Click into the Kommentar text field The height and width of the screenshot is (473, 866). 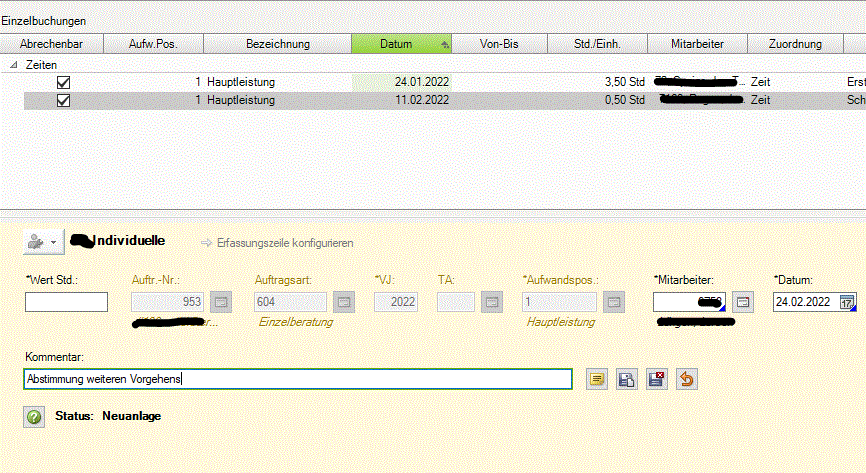pos(298,379)
